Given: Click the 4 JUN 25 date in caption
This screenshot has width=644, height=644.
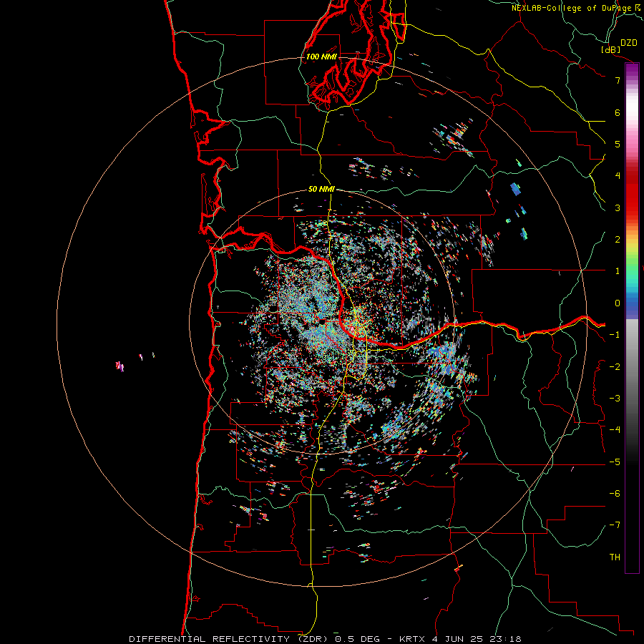Looking at the screenshot, I should [x=459, y=639].
